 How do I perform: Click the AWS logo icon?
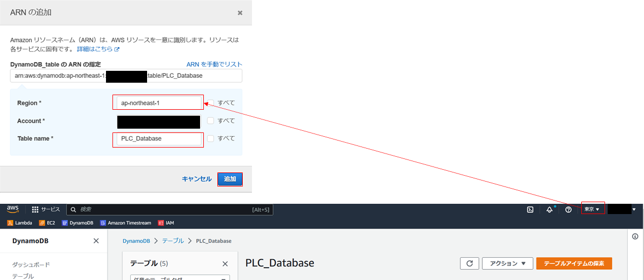(13, 209)
